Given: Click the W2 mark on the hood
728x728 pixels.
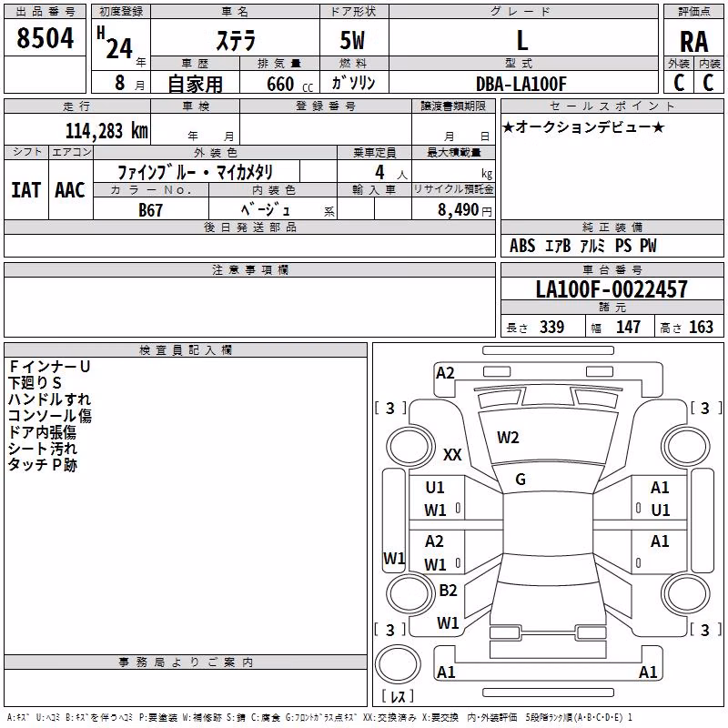Looking at the screenshot, I should click(508, 438).
